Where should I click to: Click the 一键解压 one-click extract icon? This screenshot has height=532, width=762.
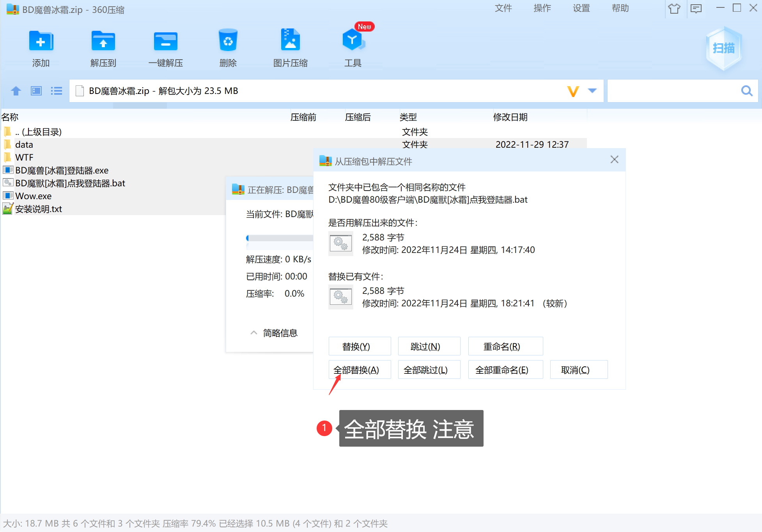166,41
